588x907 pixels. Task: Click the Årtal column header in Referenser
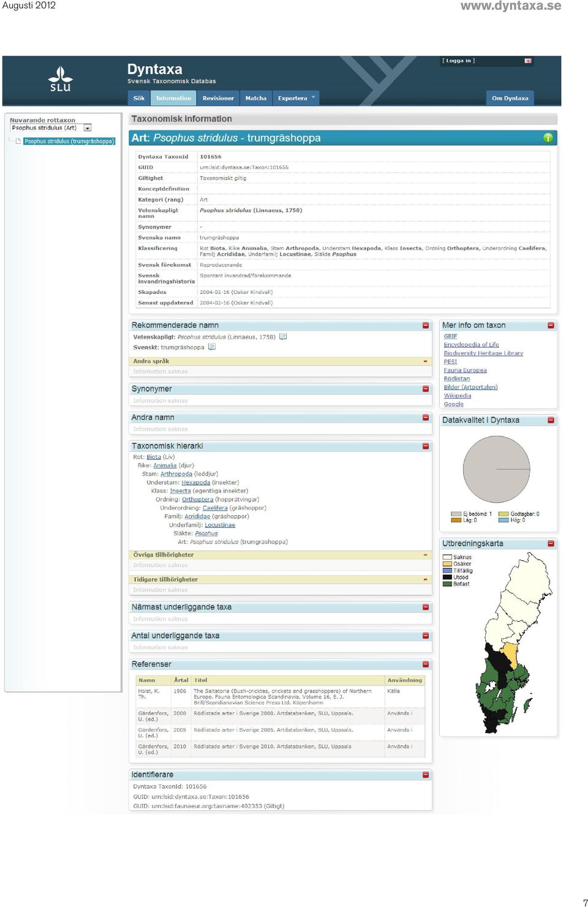[181, 680]
